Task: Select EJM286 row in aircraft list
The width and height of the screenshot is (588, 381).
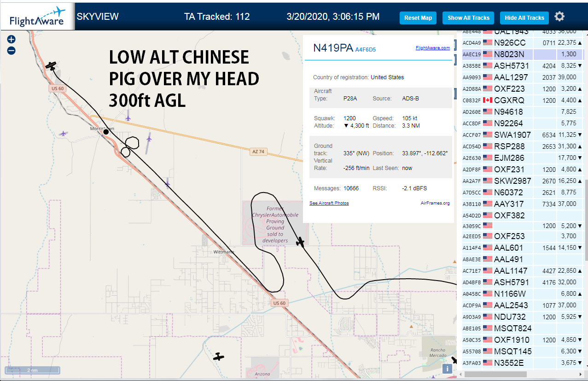Action: pyautogui.click(x=523, y=158)
